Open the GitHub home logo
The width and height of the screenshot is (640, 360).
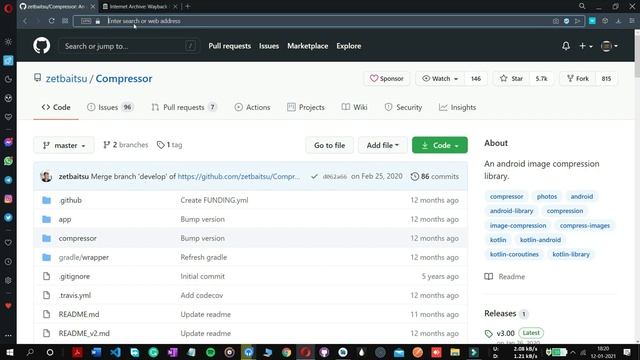(x=42, y=46)
